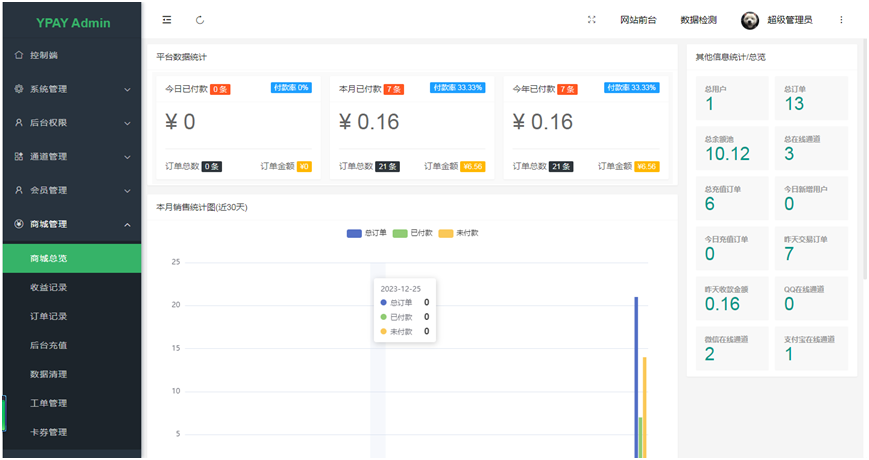Toggle the yellow 未付款 legend swatch
The height and width of the screenshot is (460, 869).
(x=446, y=233)
